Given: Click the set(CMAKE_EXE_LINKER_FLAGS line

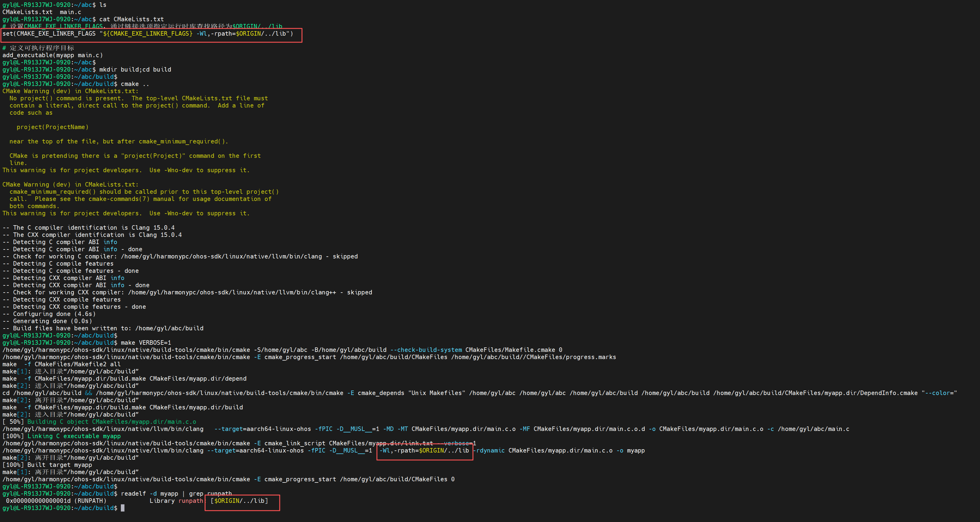Looking at the screenshot, I should pos(147,34).
